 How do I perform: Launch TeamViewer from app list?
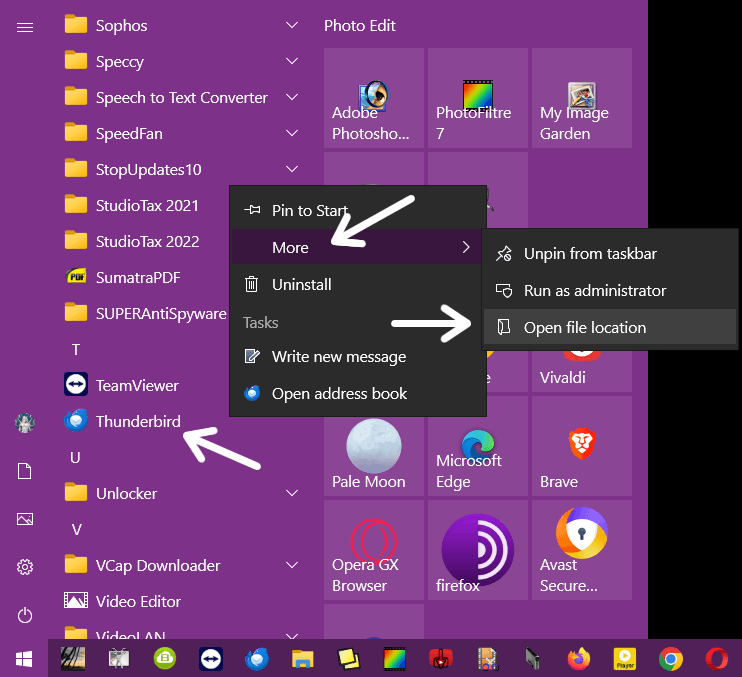[122, 385]
